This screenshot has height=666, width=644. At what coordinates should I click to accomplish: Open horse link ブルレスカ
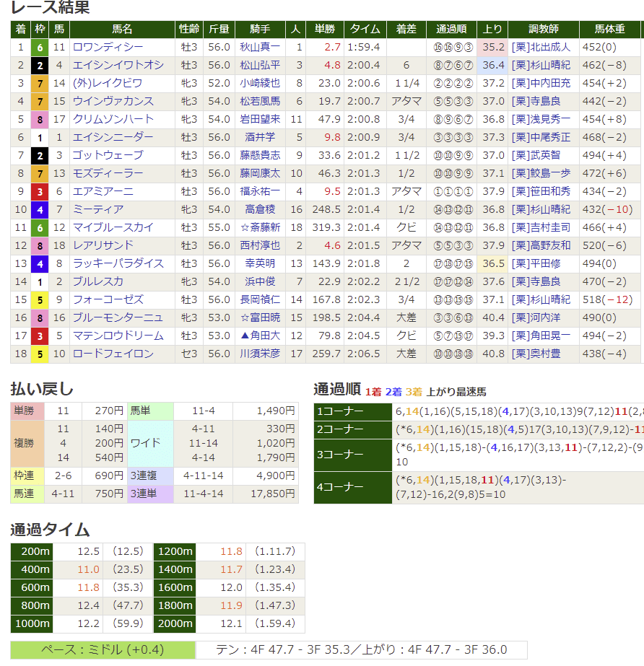pos(98,281)
